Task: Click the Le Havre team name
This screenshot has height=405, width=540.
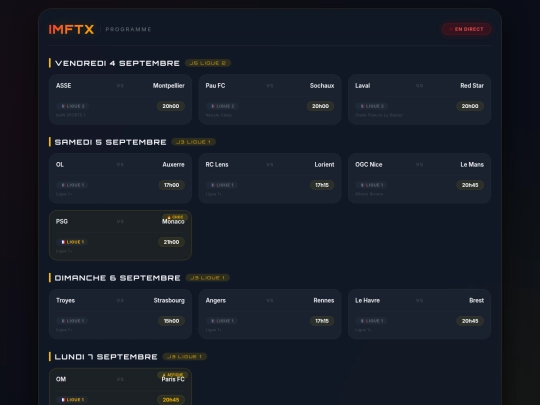Action: coord(367,300)
